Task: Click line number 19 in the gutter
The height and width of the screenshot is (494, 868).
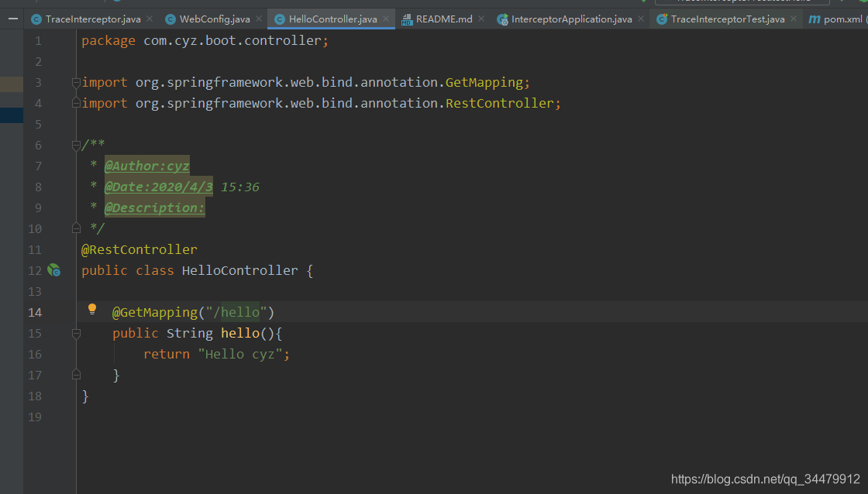Action: click(35, 417)
